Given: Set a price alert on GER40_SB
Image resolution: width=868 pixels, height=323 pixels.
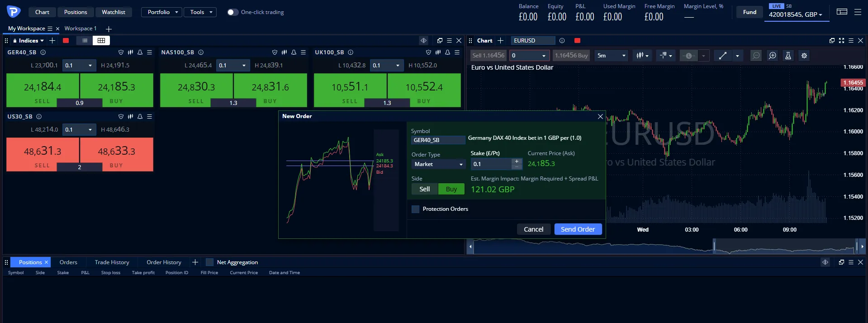Looking at the screenshot, I should pyautogui.click(x=140, y=52).
